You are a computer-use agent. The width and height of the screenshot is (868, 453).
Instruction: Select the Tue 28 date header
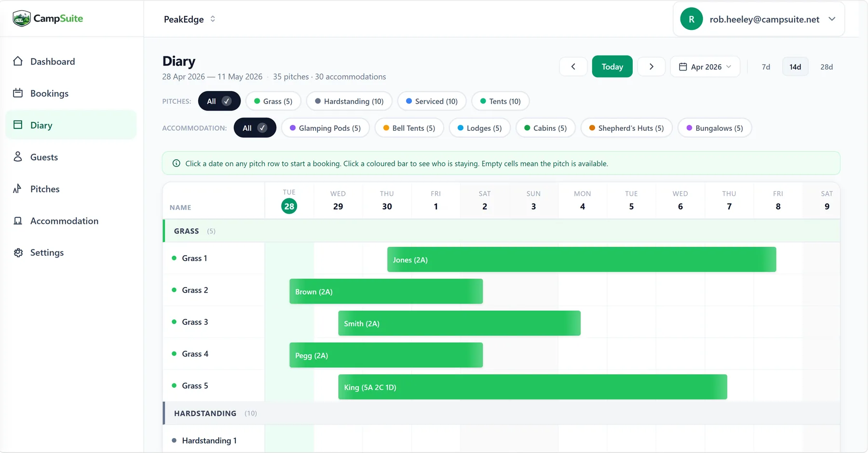(x=289, y=201)
